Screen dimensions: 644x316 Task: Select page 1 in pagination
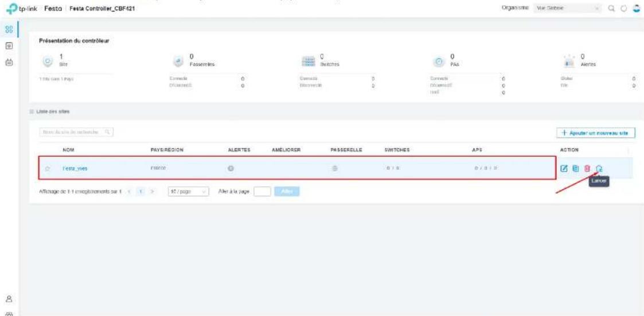coord(140,192)
